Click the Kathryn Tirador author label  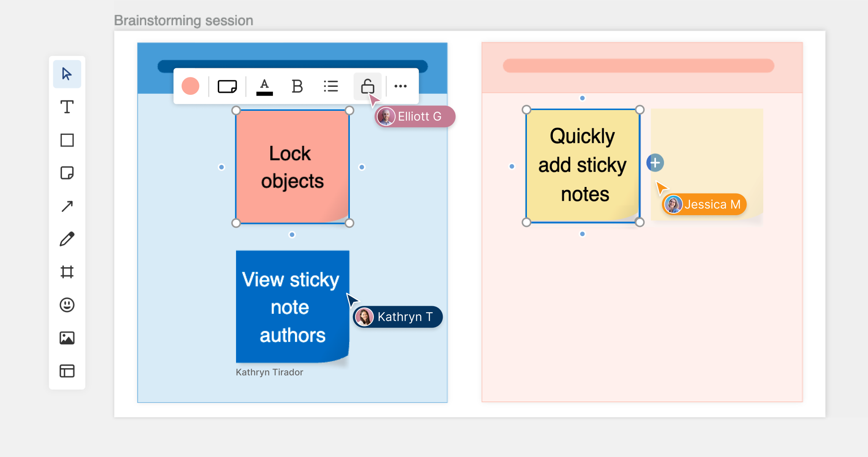coord(270,372)
